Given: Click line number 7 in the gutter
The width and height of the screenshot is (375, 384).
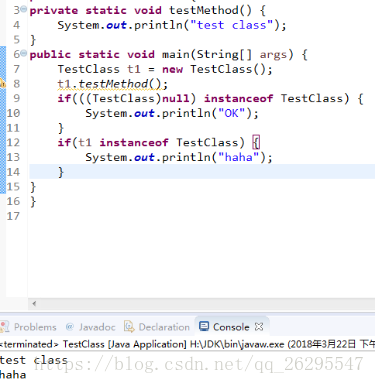Looking at the screenshot, I should tap(16, 69).
